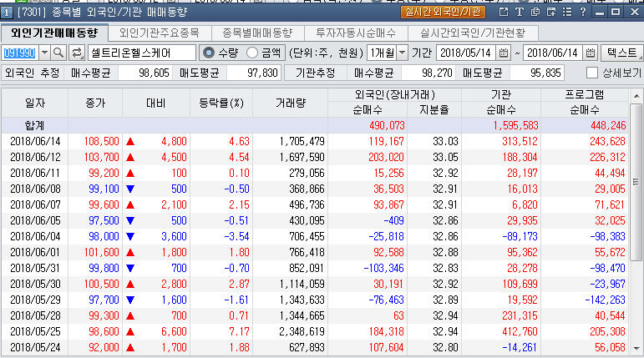Open the end date calendar picker

coord(590,53)
